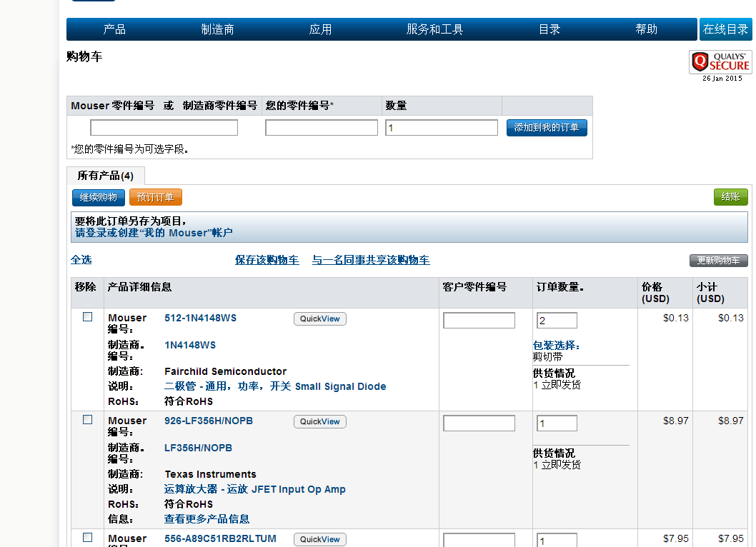The width and height of the screenshot is (756, 547).
Task: Select the 所有产品(4) tab
Action: pos(106,176)
